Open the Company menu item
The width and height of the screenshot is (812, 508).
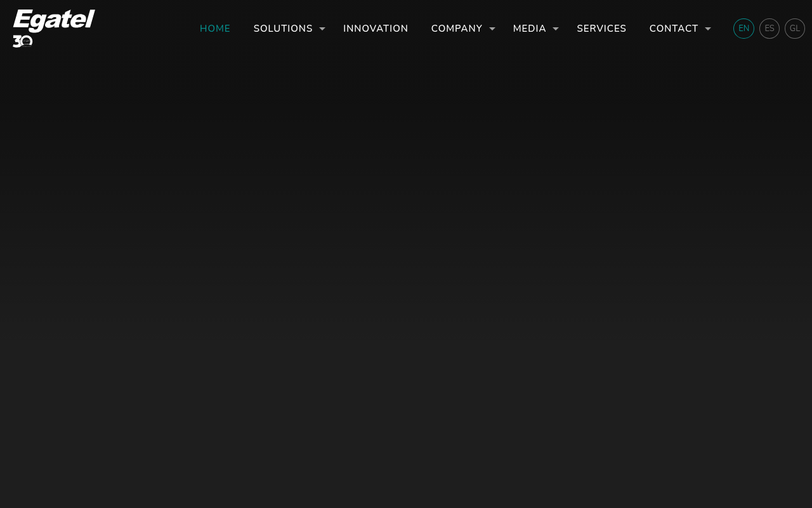coord(457,29)
